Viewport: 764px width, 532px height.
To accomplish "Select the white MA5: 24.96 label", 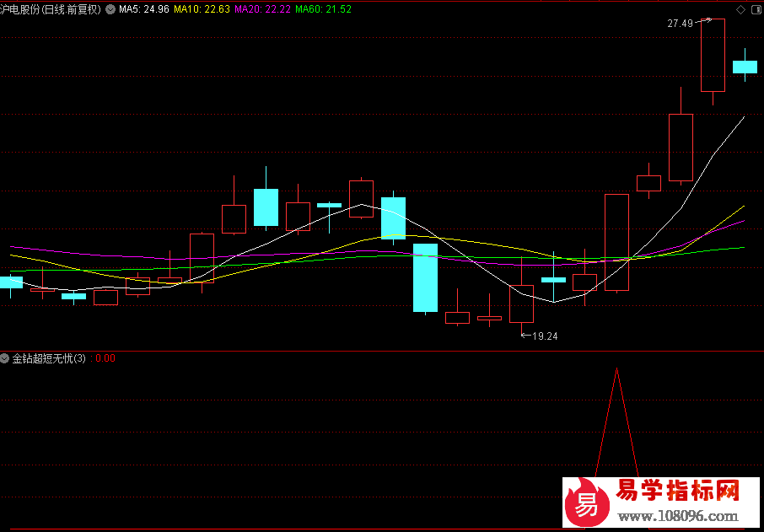I will pyautogui.click(x=143, y=9).
